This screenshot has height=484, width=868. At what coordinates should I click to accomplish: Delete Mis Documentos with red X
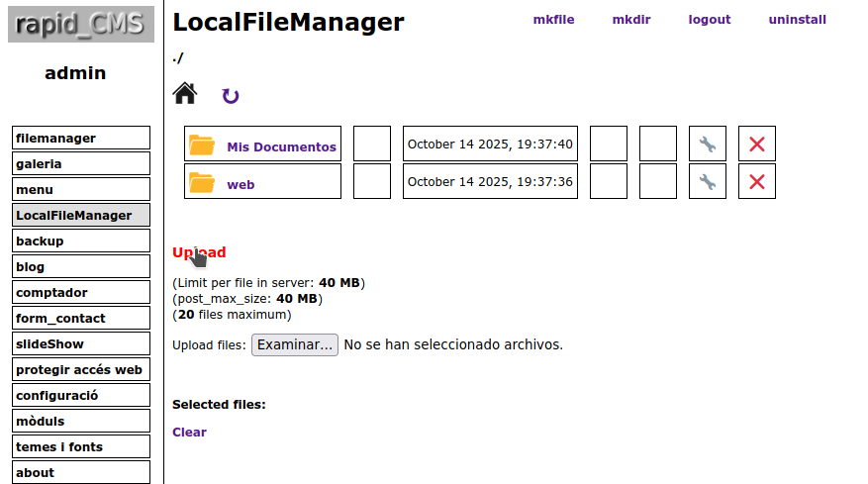(x=757, y=144)
